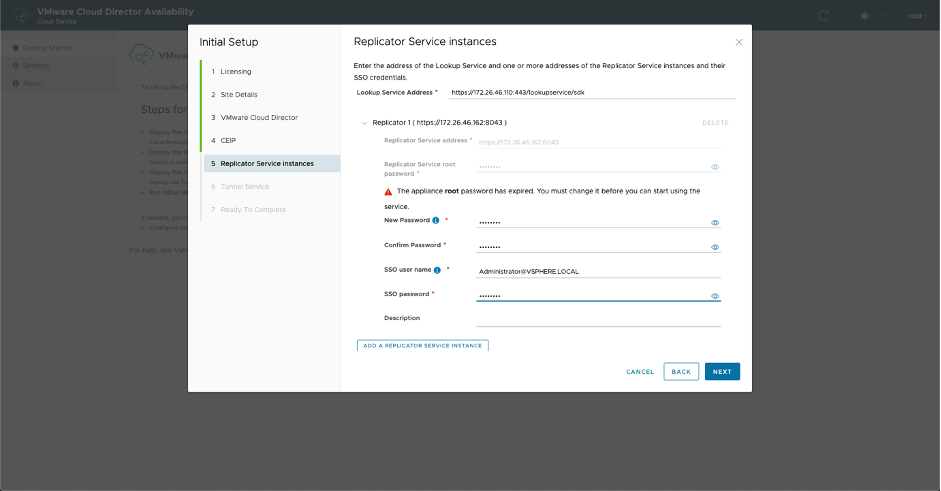Click the red warning triangle icon
This screenshot has width=941, height=491.
(x=388, y=190)
